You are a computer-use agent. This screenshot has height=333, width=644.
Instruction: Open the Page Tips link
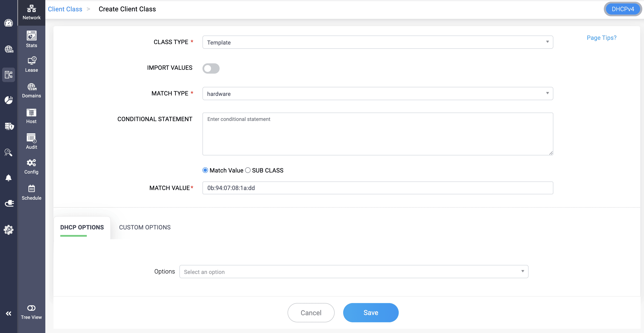pyautogui.click(x=601, y=38)
